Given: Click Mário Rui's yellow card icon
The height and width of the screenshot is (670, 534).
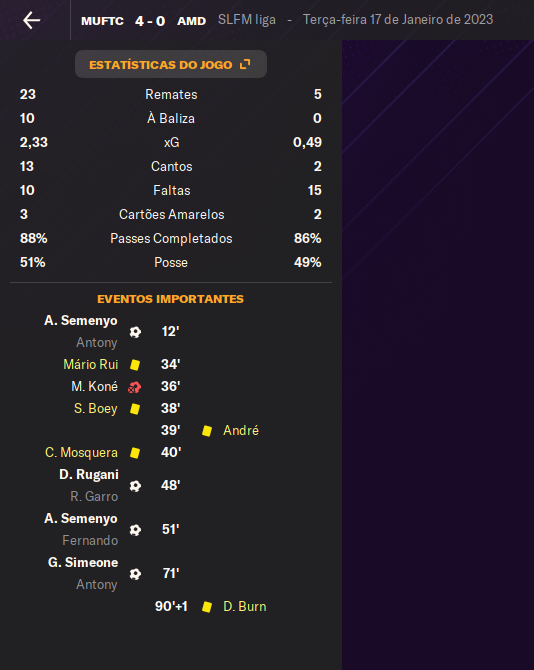Looking at the screenshot, I should click(135, 364).
